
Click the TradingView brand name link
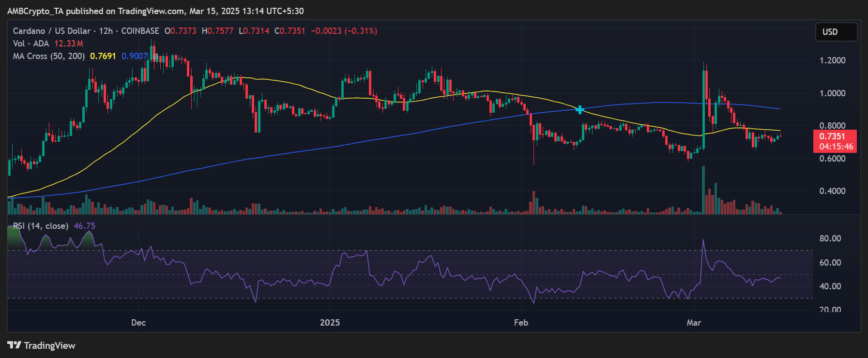pos(50,345)
